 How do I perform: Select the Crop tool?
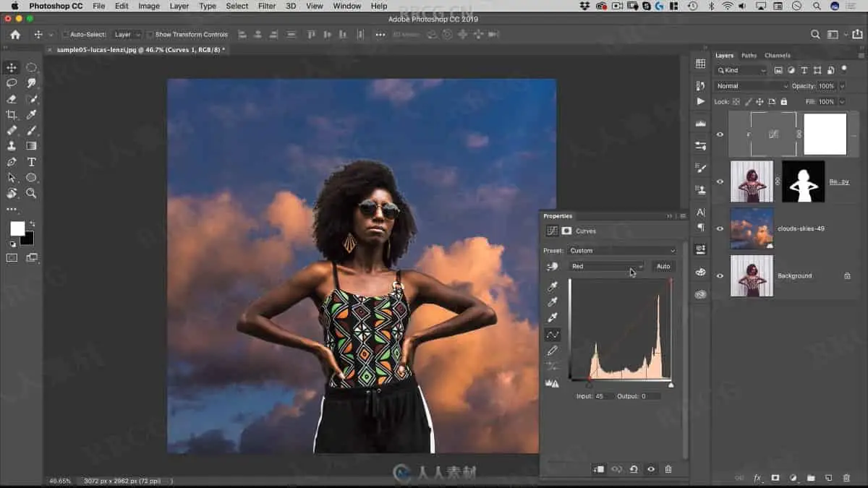(12, 115)
